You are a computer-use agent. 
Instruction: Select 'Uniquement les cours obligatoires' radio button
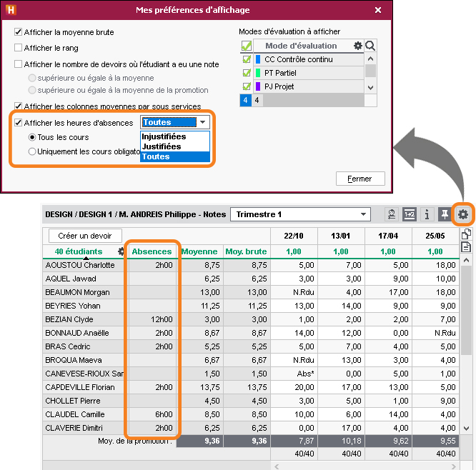tap(32, 151)
